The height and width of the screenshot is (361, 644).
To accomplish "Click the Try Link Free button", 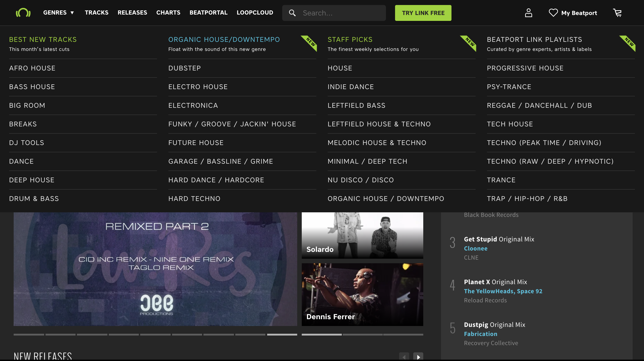I will (x=423, y=13).
